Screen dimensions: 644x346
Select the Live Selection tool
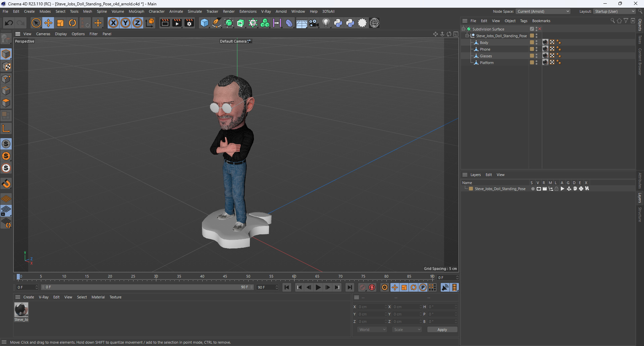point(36,23)
